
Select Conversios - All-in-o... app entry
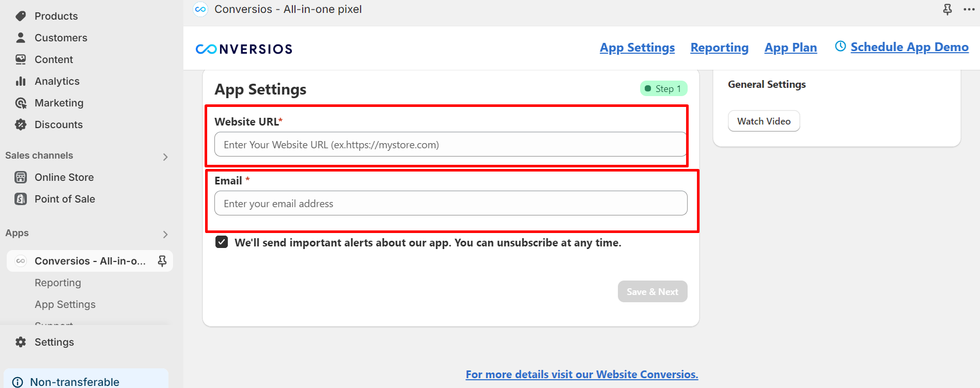pos(90,261)
